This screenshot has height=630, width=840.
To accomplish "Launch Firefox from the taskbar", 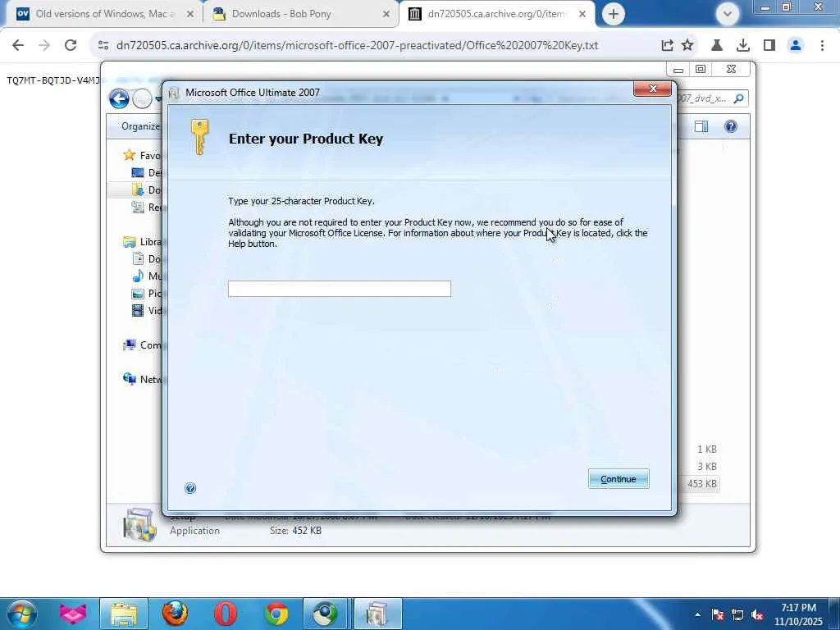I will tap(175, 614).
